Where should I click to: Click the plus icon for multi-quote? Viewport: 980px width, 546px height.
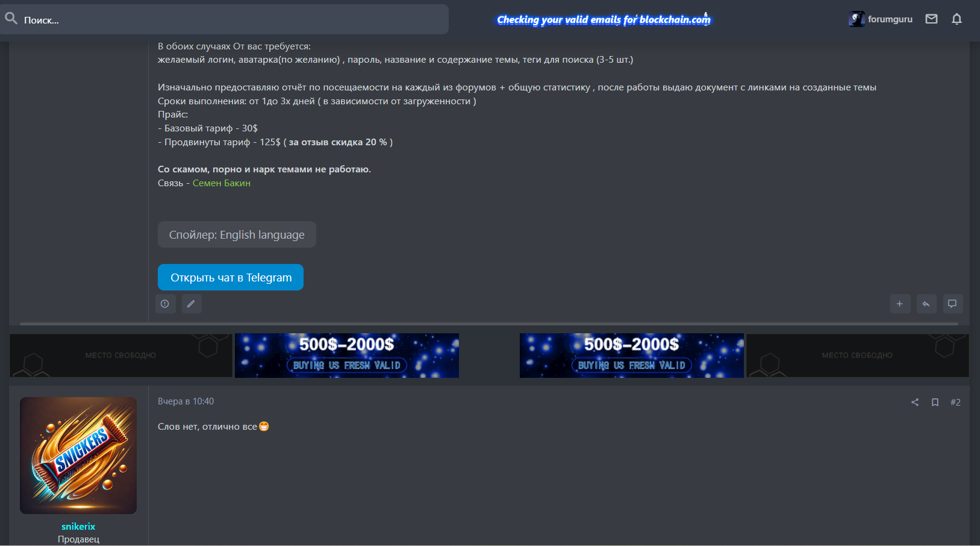pos(900,304)
